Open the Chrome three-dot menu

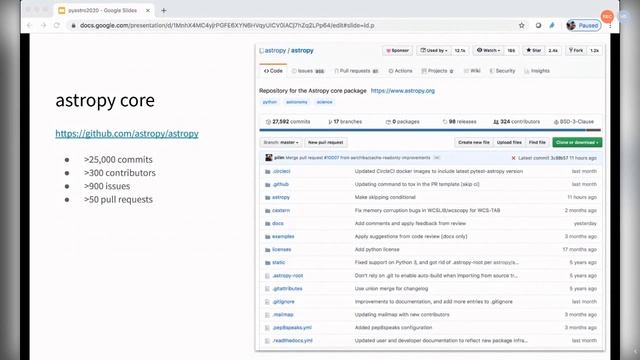pos(610,26)
